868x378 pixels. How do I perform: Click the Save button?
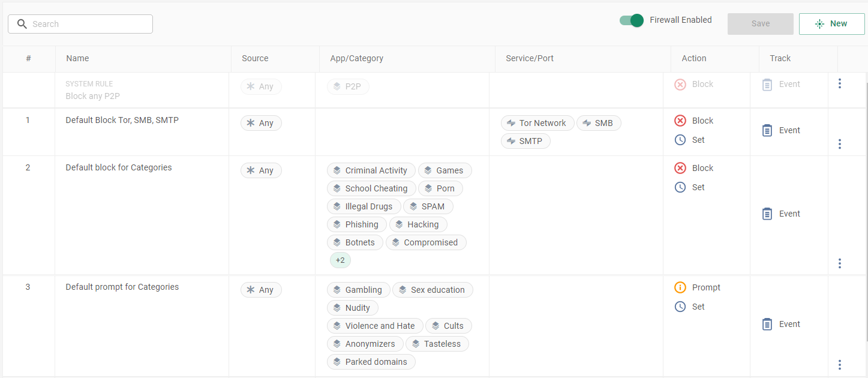coord(760,24)
